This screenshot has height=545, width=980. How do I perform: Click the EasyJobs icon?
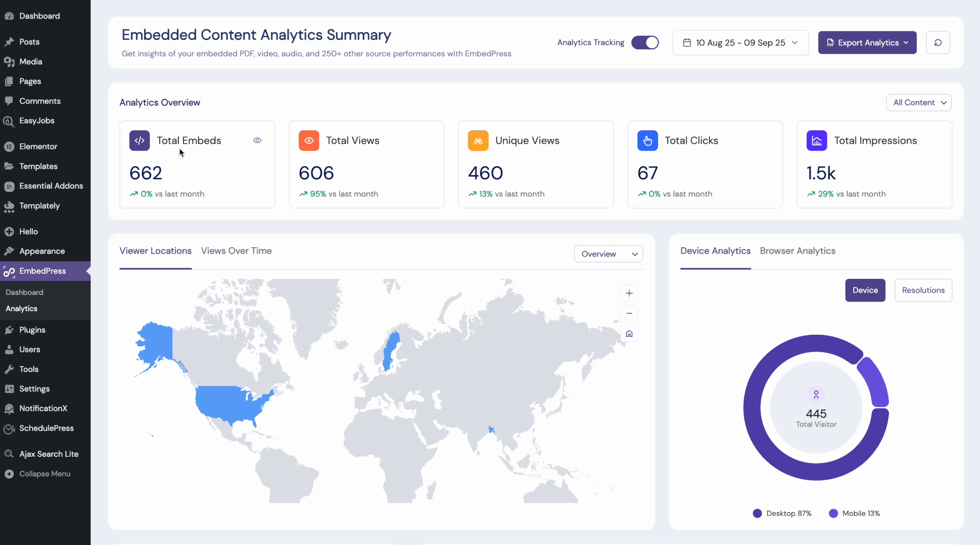coord(9,121)
